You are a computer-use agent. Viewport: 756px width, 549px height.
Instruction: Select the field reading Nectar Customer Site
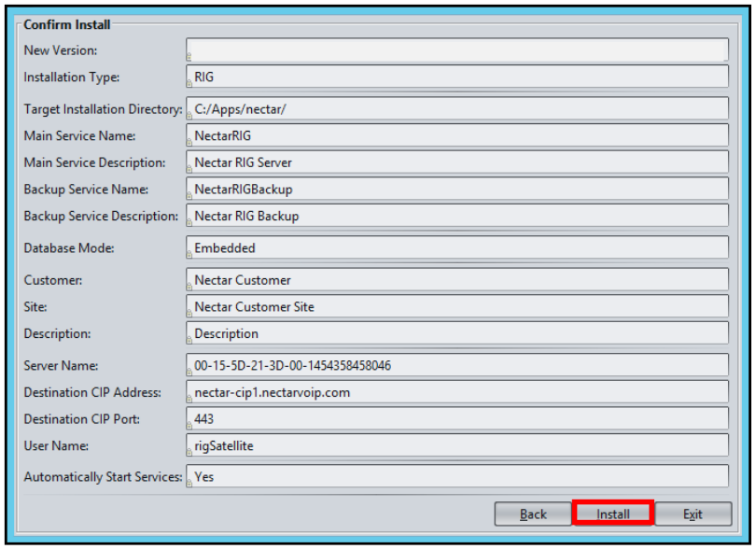click(x=457, y=306)
